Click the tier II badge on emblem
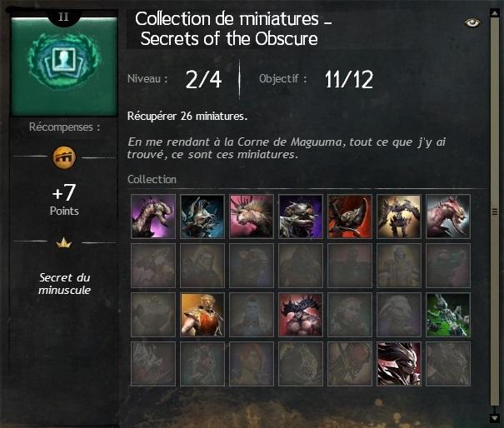This screenshot has height=428, width=504. pos(63,17)
